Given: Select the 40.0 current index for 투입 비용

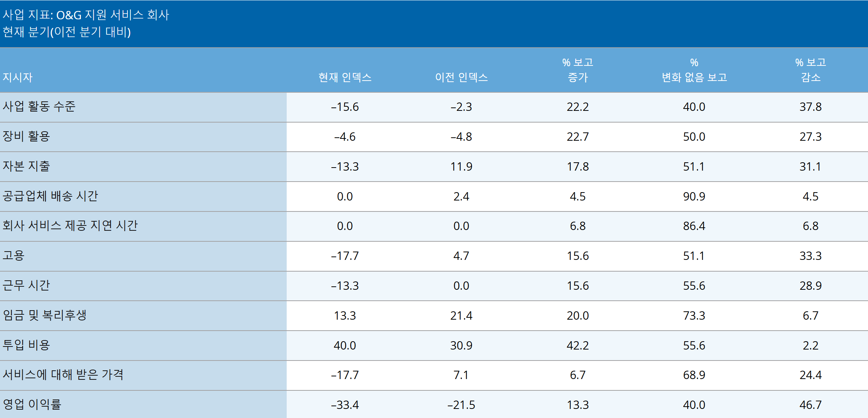Looking at the screenshot, I should tap(345, 345).
